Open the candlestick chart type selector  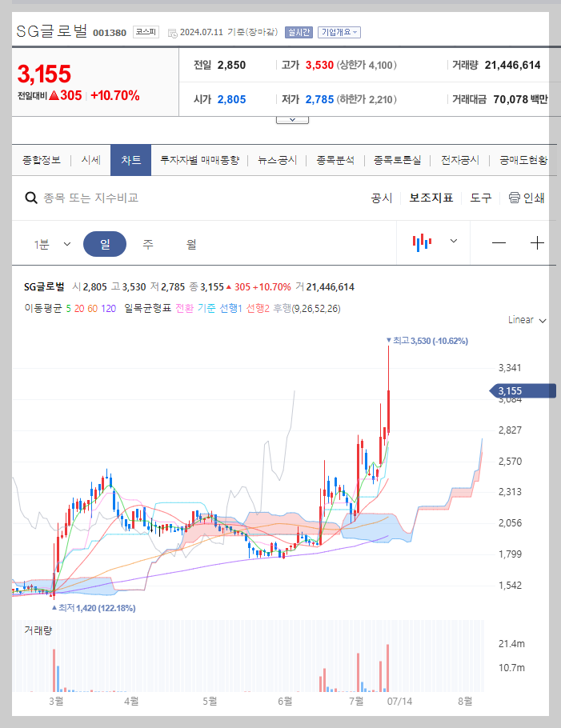point(422,242)
